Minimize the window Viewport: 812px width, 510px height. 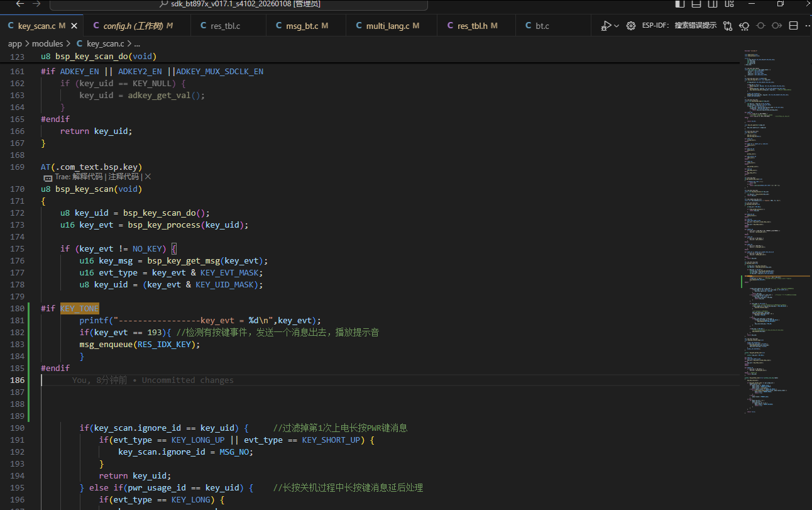click(753, 4)
